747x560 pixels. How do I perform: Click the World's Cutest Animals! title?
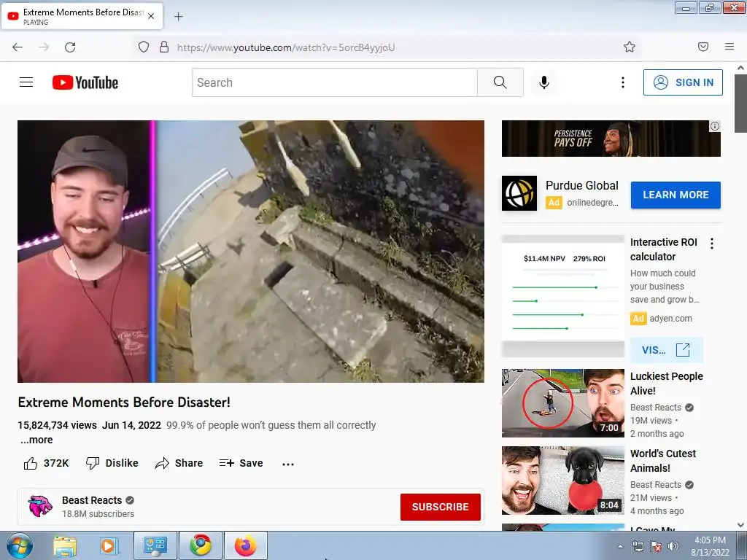[x=662, y=461]
